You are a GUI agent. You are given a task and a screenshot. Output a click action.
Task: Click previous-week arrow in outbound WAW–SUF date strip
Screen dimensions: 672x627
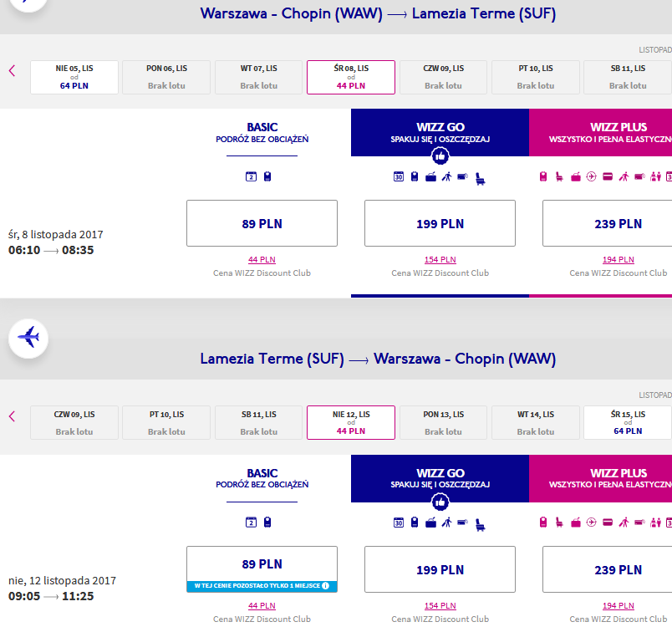point(12,71)
